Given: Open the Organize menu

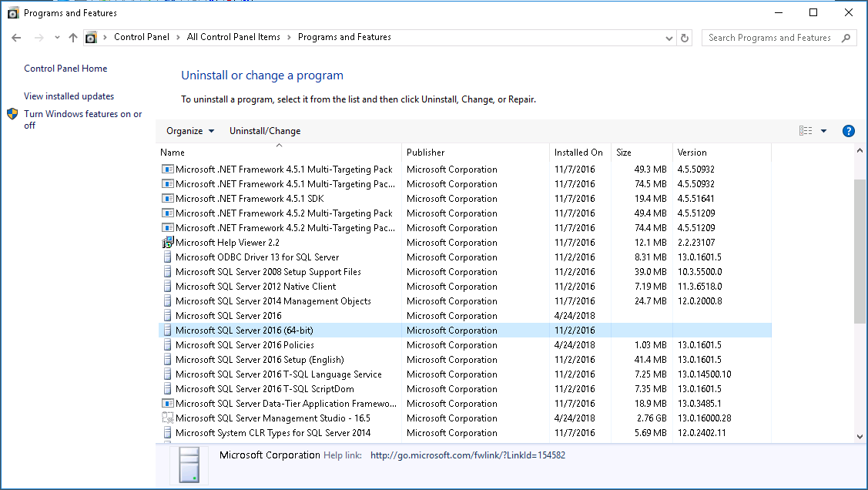Looking at the screenshot, I should tap(190, 131).
